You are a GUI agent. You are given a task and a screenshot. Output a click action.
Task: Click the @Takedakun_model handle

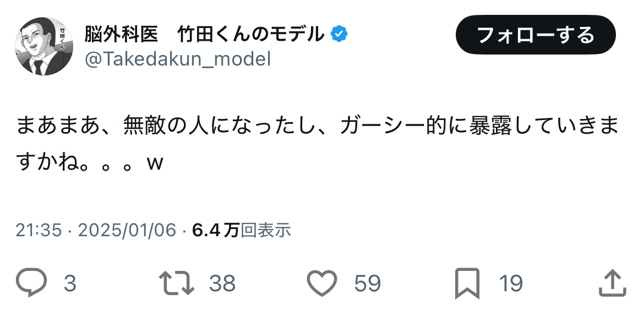tap(177, 59)
